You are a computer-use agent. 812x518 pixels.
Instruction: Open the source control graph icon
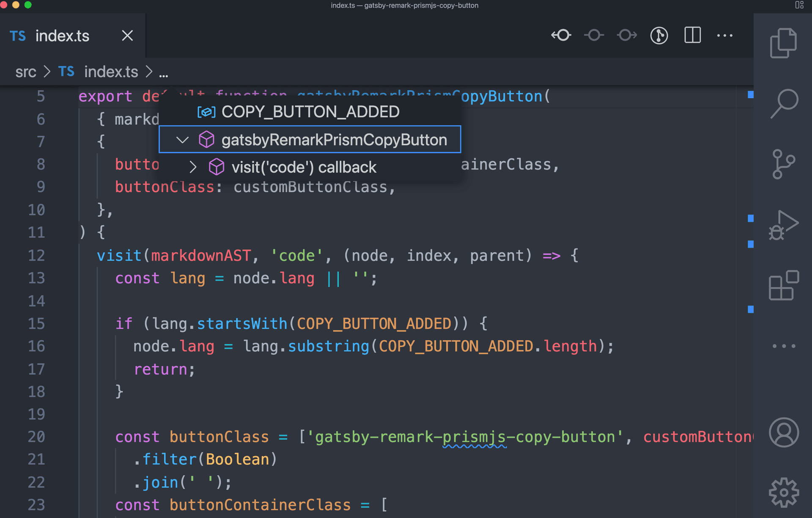[659, 36]
